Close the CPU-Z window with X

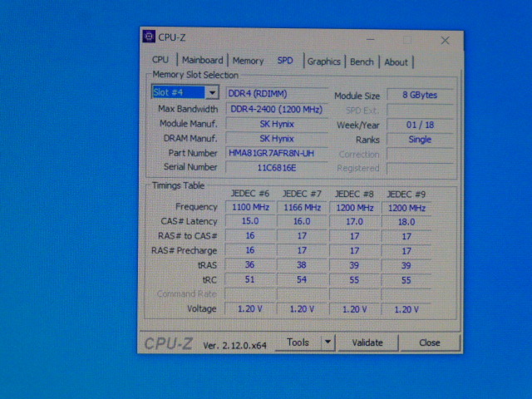(445, 41)
